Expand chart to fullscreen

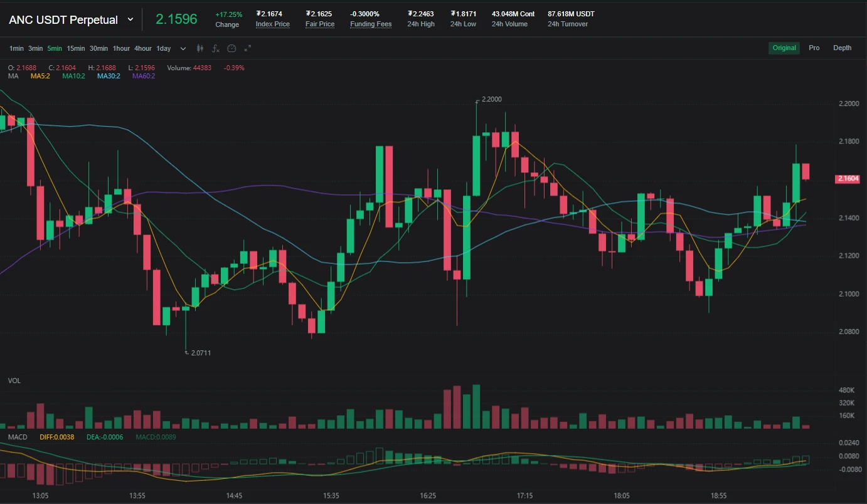(247, 48)
